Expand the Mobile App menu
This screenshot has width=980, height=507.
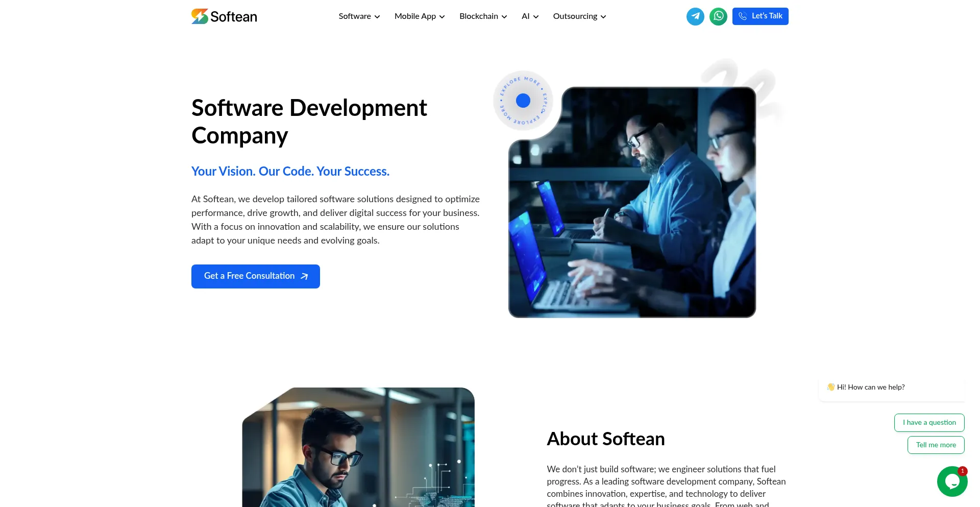420,16
